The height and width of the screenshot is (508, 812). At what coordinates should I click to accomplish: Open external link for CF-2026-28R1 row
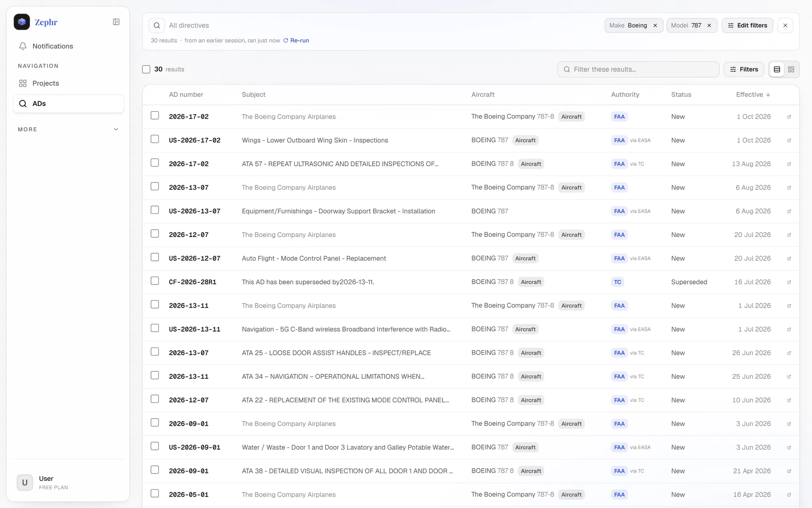(789, 282)
